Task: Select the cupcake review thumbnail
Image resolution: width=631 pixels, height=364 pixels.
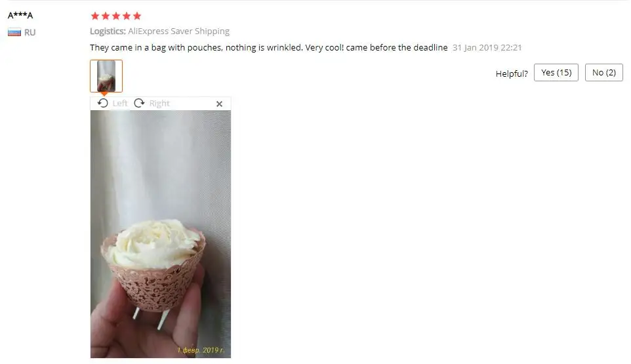Action: coord(106,76)
